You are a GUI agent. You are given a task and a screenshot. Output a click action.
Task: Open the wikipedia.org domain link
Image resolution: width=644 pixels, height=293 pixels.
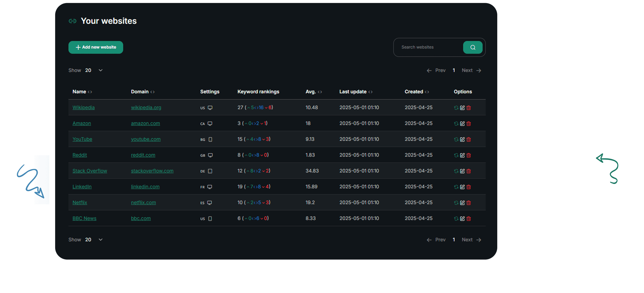[146, 108]
